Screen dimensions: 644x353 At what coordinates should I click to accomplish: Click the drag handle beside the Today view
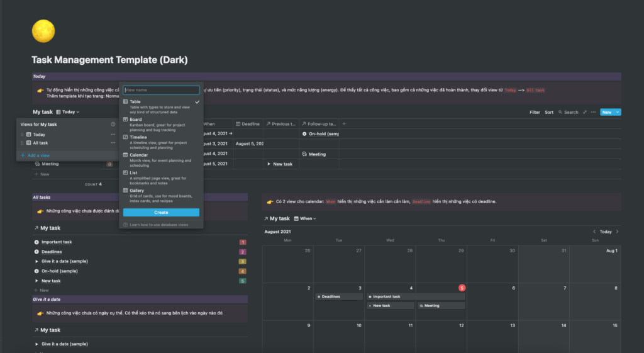23,135
